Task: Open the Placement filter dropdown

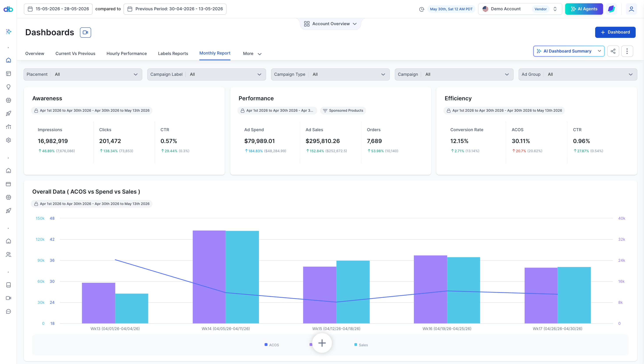Action: pos(83,74)
